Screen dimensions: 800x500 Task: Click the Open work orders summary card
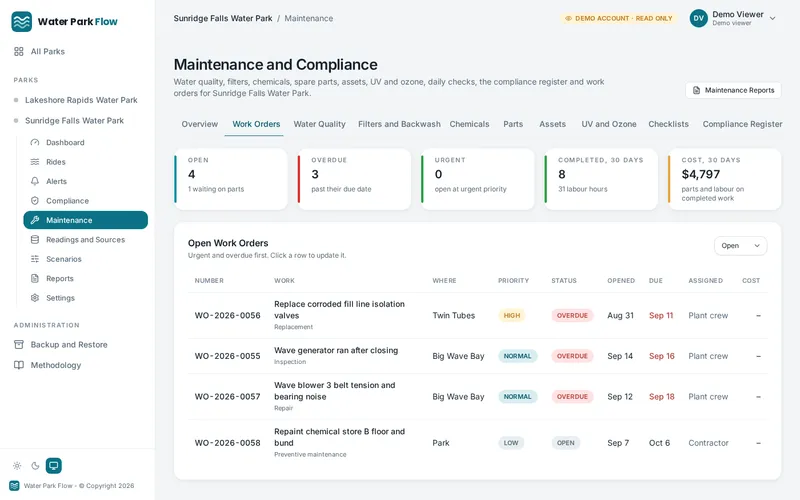(231, 179)
